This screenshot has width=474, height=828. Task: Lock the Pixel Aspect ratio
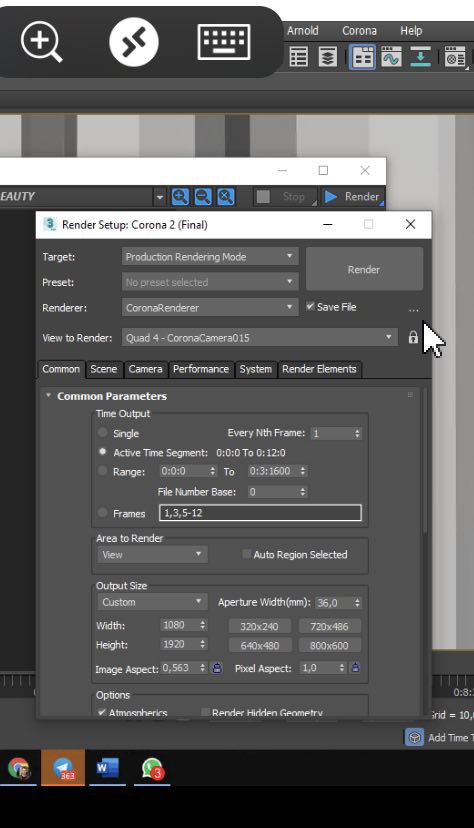click(355, 668)
